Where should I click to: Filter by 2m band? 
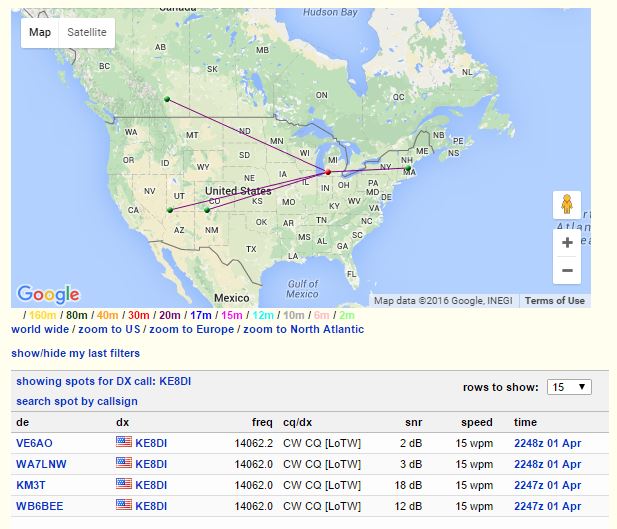pos(347,315)
